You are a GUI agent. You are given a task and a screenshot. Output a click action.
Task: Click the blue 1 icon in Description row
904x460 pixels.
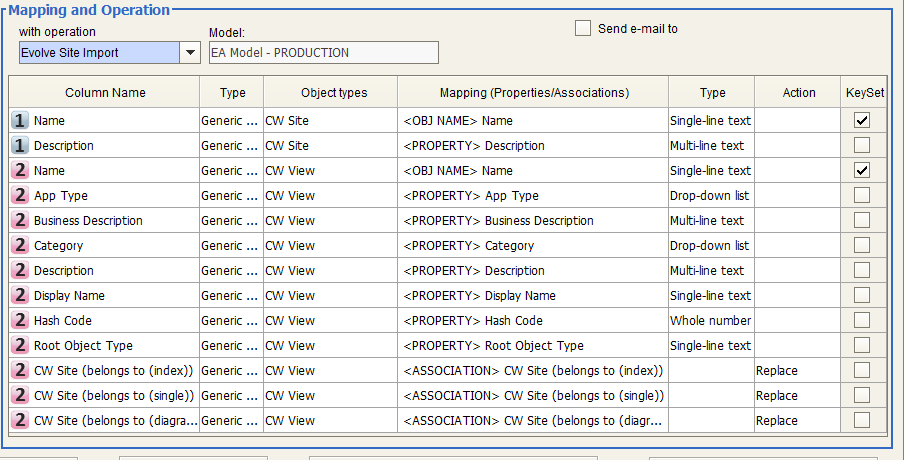pos(20,145)
